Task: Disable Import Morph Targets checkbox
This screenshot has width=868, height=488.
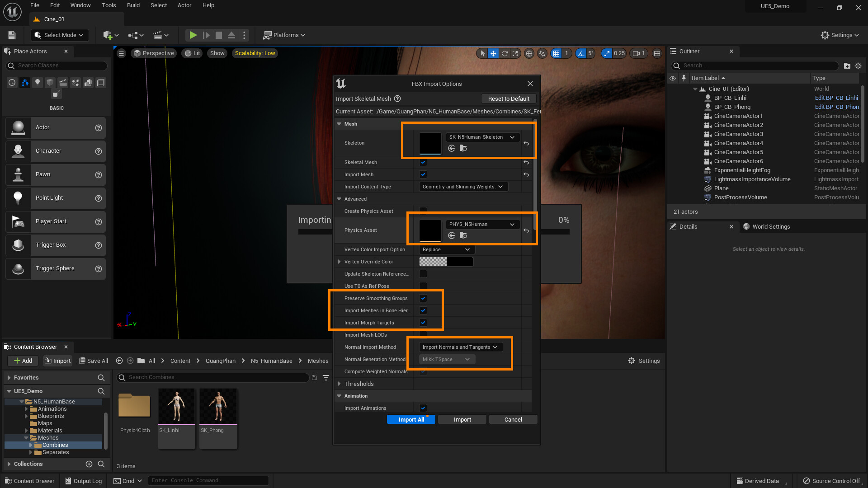Action: [423, 323]
